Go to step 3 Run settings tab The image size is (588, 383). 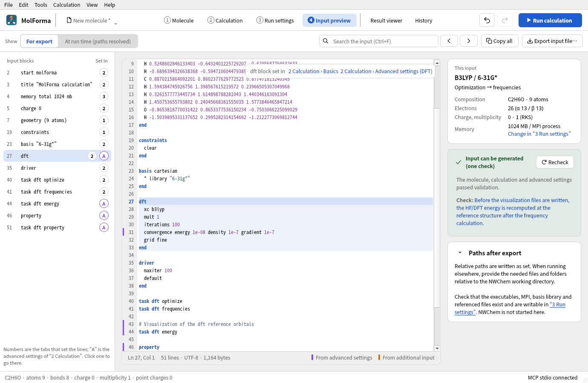(x=275, y=20)
